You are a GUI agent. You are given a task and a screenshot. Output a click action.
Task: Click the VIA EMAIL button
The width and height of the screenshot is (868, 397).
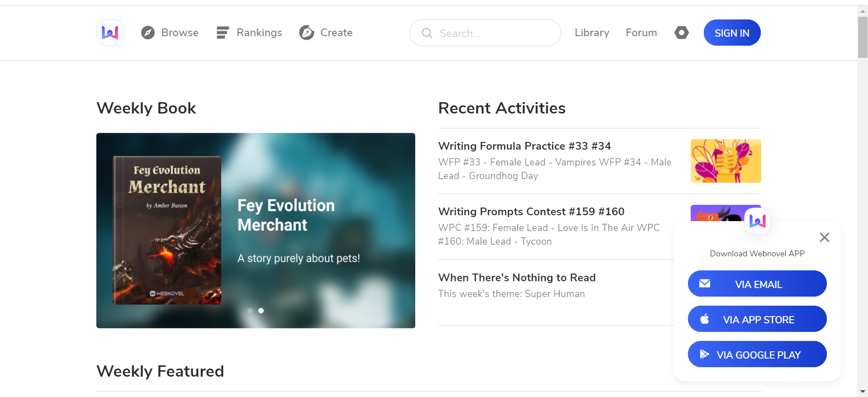[757, 284]
